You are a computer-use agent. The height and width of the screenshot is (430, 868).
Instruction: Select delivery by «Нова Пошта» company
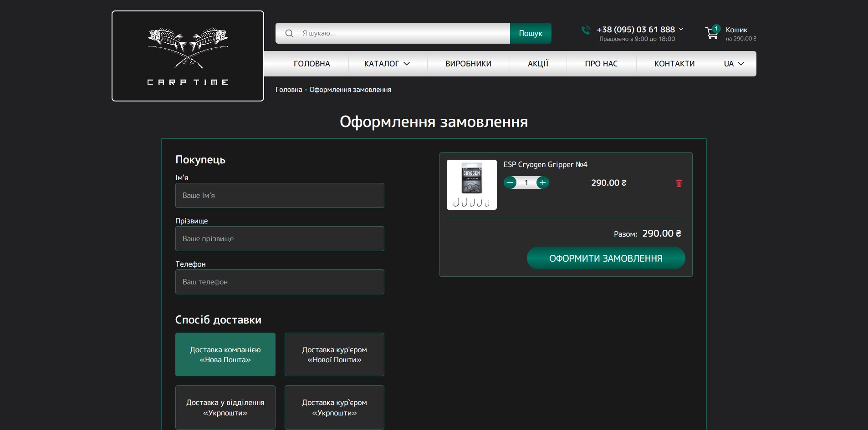tap(225, 354)
